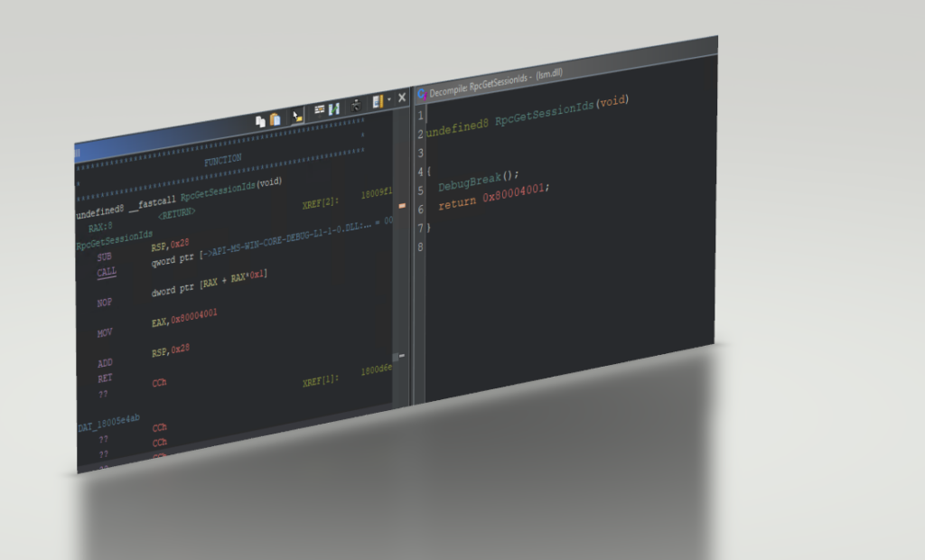
Task: Click the Ghidra icon in the Decompile title bar
Action: tap(423, 91)
